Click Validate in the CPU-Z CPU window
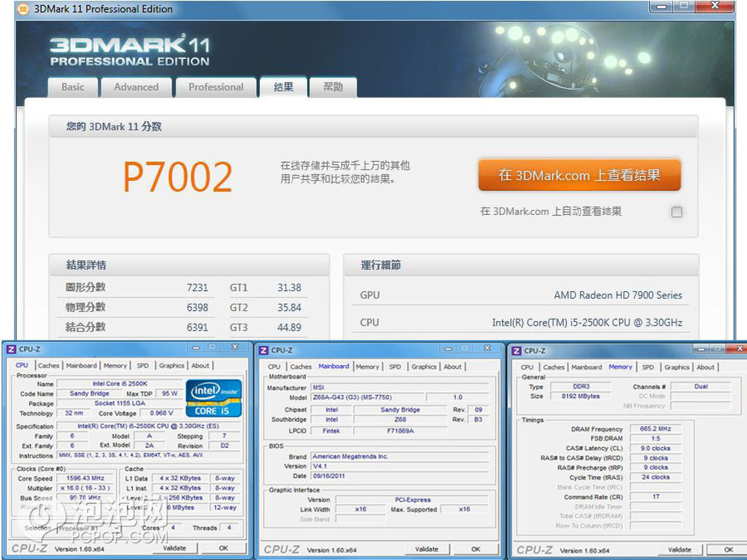Screen dimensions: 747x560 point(174,548)
